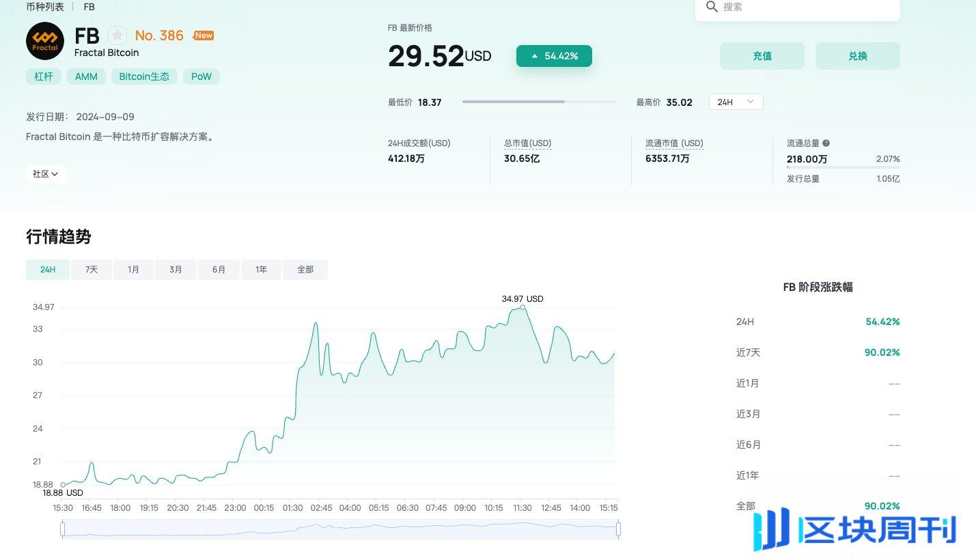Click the help icon beside 流通总量
Image resolution: width=976 pixels, height=560 pixels.
pos(826,143)
